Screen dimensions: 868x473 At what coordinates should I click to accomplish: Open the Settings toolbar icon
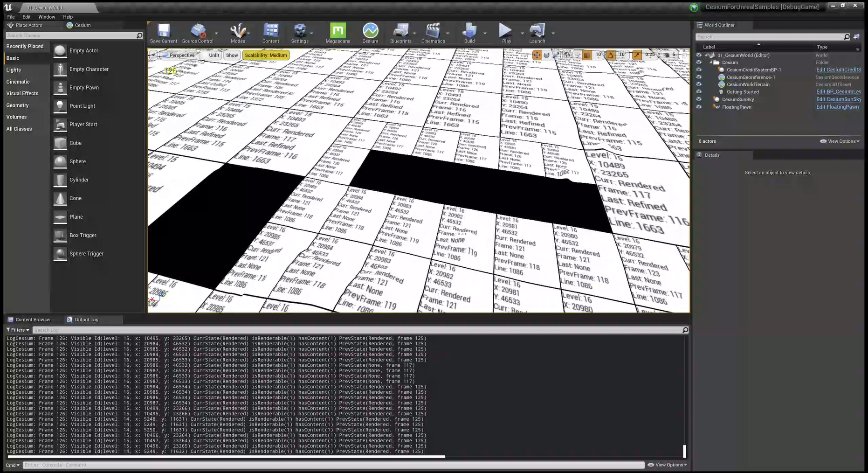coord(300,32)
